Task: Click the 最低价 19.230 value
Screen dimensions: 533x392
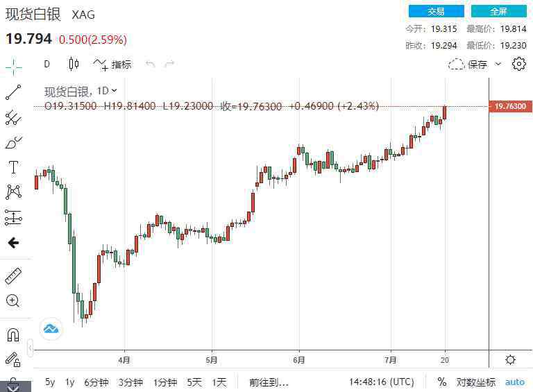Action: tap(514, 45)
